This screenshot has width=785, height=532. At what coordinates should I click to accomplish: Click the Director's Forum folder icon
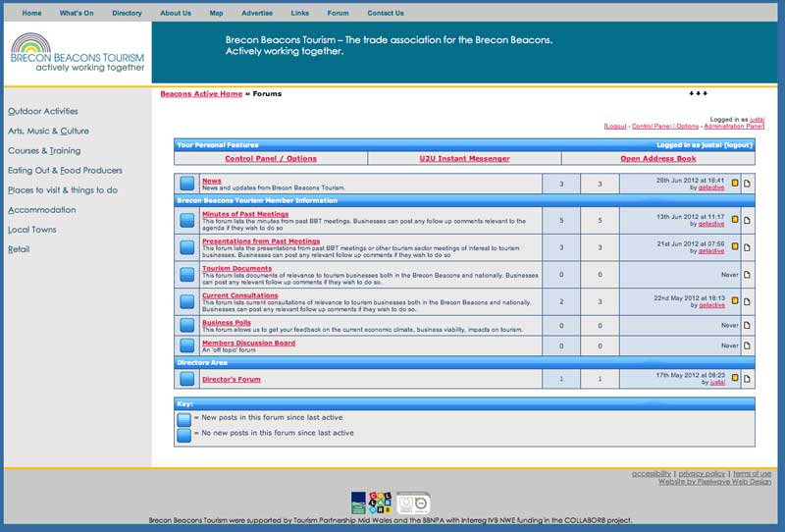pyautogui.click(x=186, y=379)
